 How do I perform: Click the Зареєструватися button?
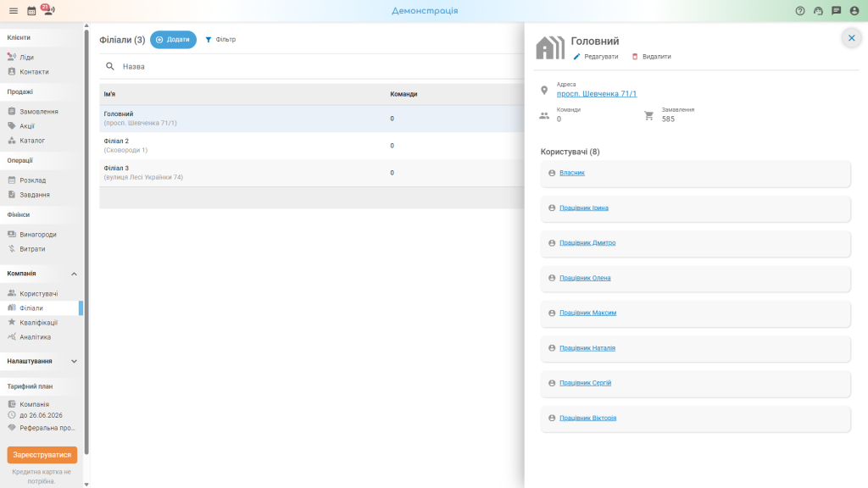point(42,455)
